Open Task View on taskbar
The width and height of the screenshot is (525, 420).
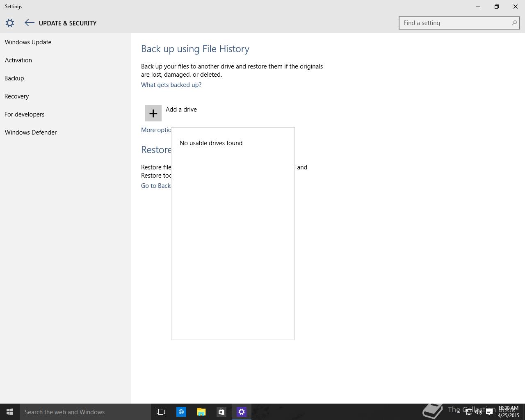point(161,412)
